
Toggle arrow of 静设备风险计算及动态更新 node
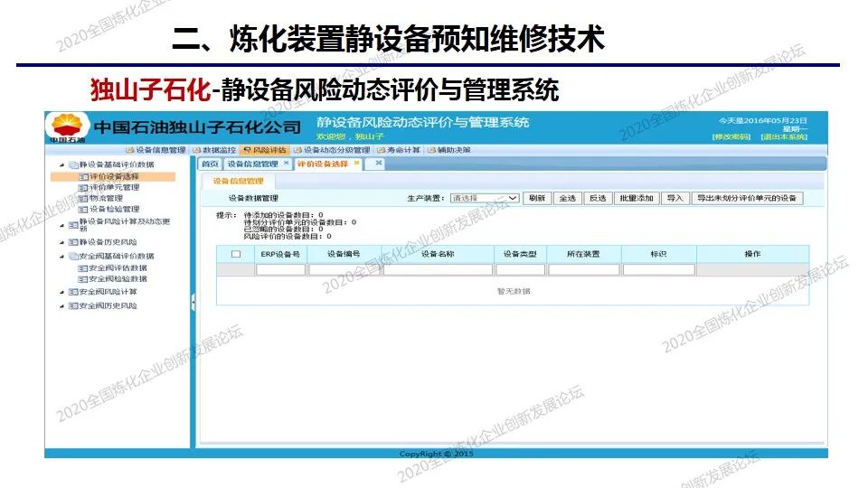(x=62, y=225)
